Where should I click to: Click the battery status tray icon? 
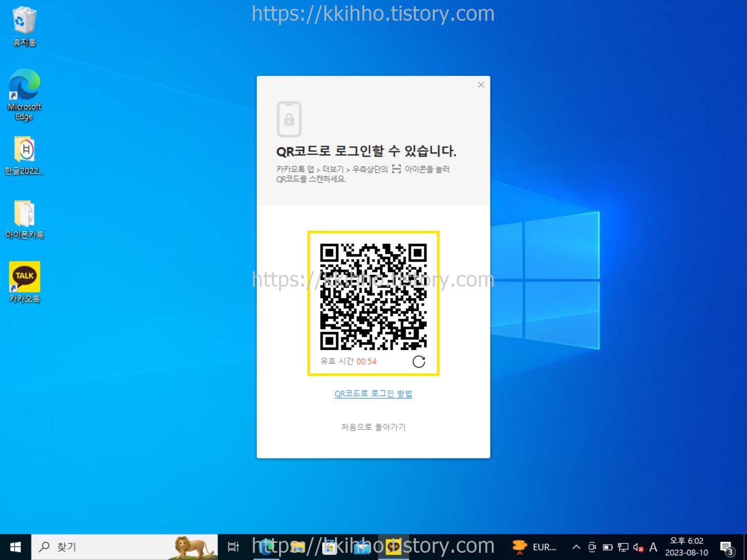607,547
